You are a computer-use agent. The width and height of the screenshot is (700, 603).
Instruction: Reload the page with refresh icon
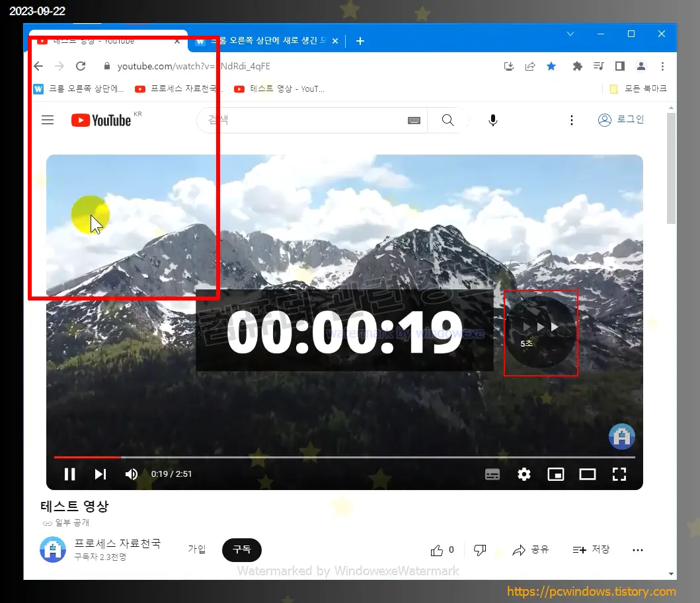pyautogui.click(x=81, y=66)
